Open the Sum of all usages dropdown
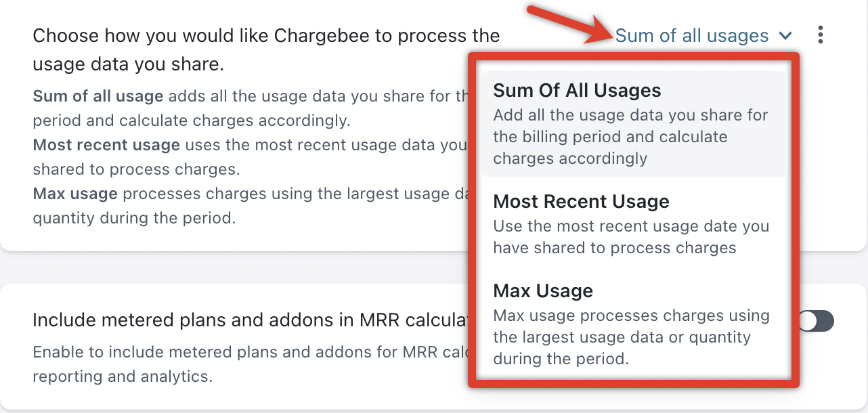Viewport: 868px width, 413px height. (x=692, y=36)
